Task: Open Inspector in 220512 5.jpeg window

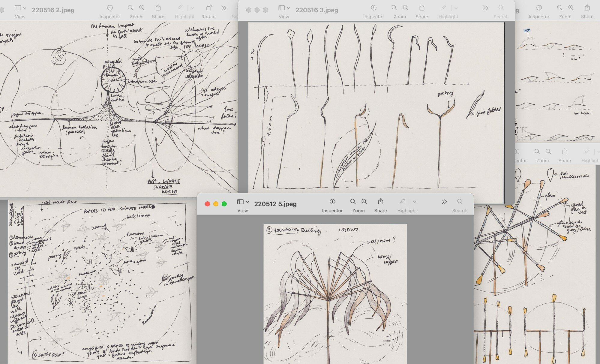Action: click(332, 202)
